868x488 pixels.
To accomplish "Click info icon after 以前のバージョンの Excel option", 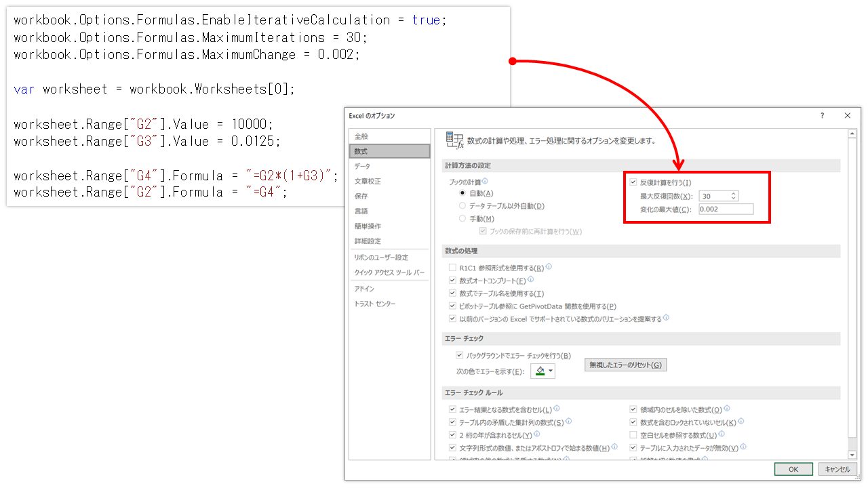I will coord(666,317).
